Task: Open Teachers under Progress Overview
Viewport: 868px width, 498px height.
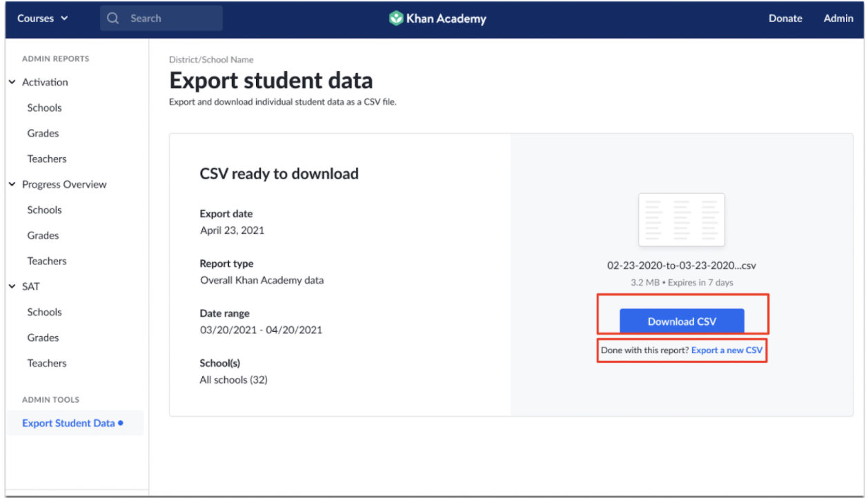Action: (x=47, y=261)
